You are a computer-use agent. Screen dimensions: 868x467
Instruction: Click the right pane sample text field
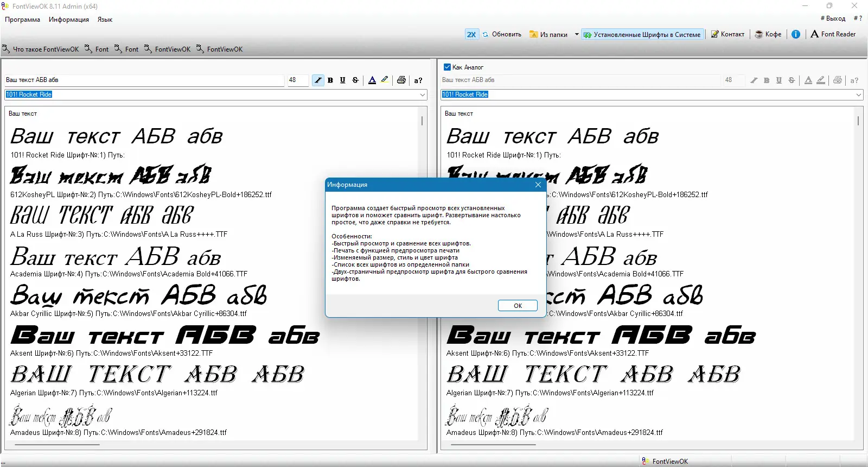580,80
